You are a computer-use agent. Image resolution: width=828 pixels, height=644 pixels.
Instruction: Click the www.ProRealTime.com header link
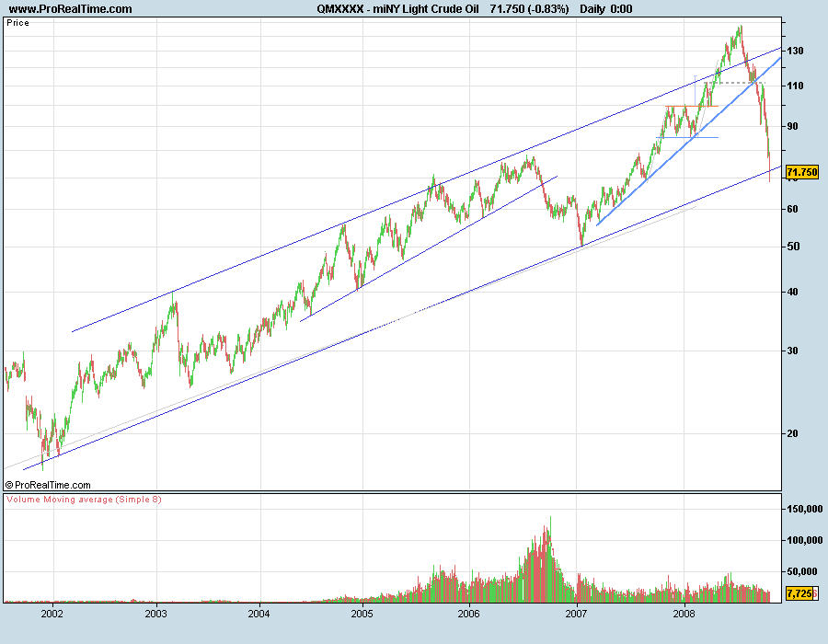70,8
